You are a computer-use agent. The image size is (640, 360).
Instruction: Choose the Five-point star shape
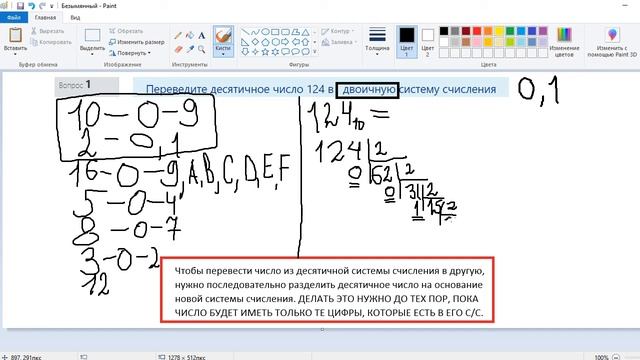click(x=265, y=52)
